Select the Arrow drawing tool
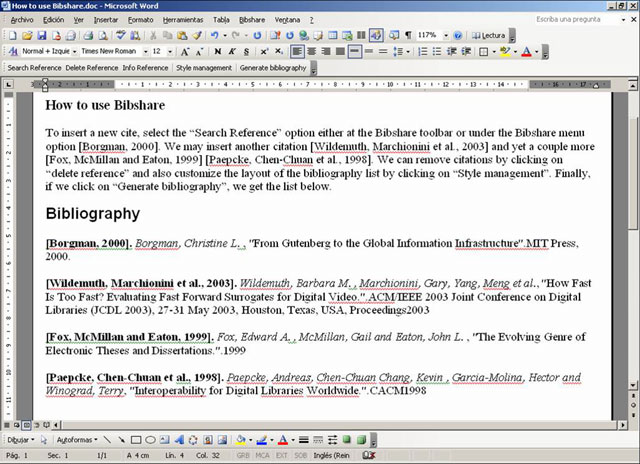Image resolution: width=640 pixels, height=464 pixels. point(121,440)
